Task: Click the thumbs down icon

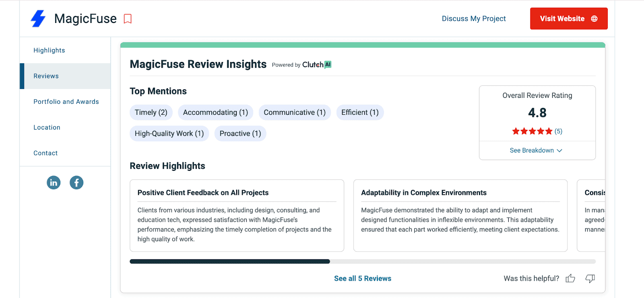Action: [590, 279]
